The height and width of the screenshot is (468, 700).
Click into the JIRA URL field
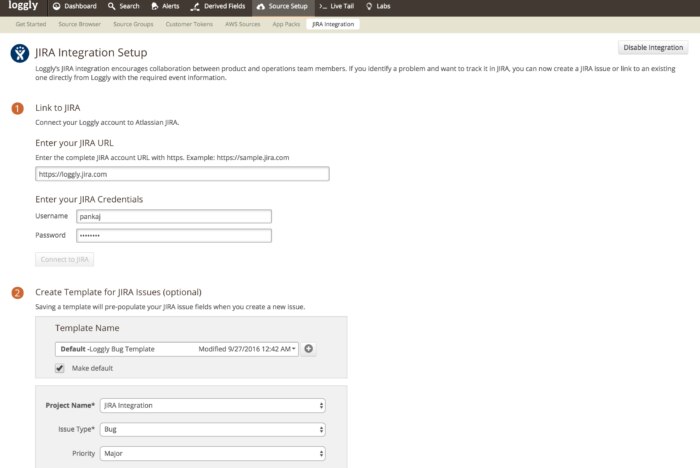tap(182, 174)
